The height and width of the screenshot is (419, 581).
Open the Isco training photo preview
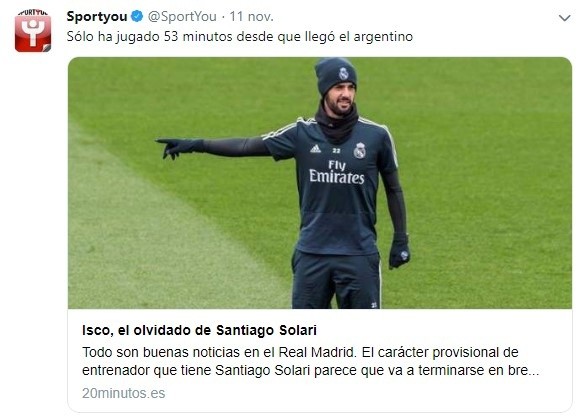tap(320, 183)
